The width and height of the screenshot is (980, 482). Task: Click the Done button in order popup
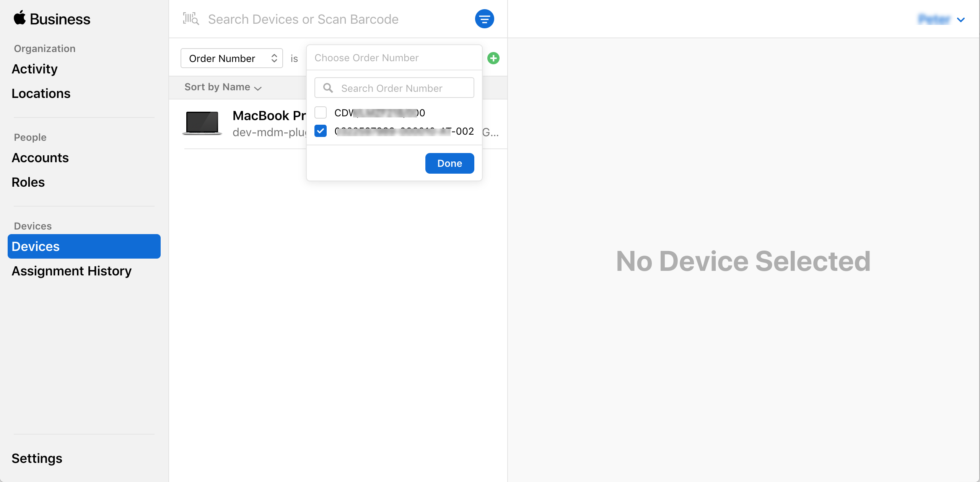click(449, 163)
